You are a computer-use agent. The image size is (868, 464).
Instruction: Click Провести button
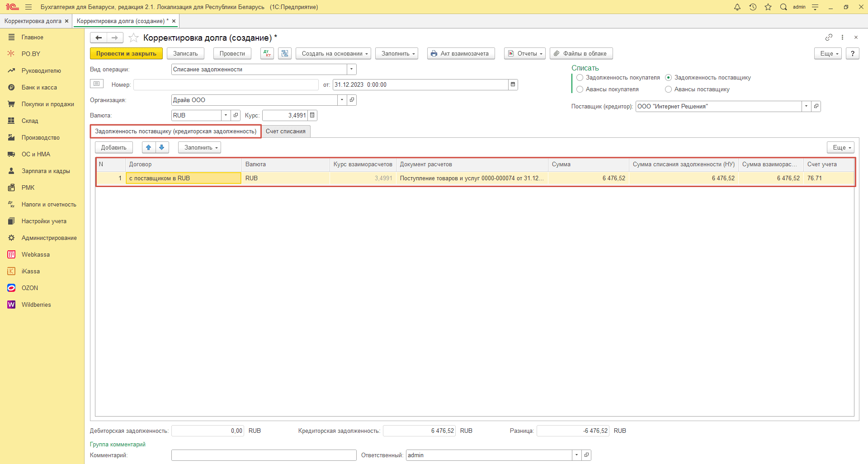coord(232,53)
